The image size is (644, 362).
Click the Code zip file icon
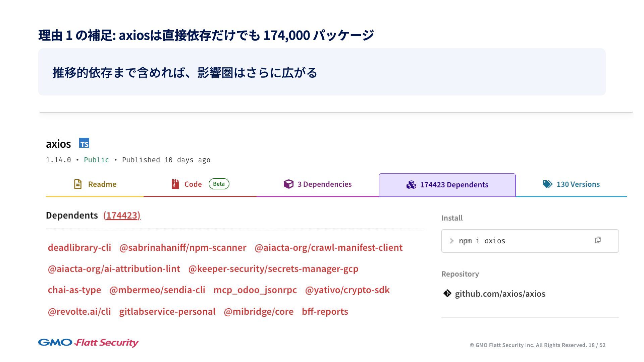coord(175,184)
